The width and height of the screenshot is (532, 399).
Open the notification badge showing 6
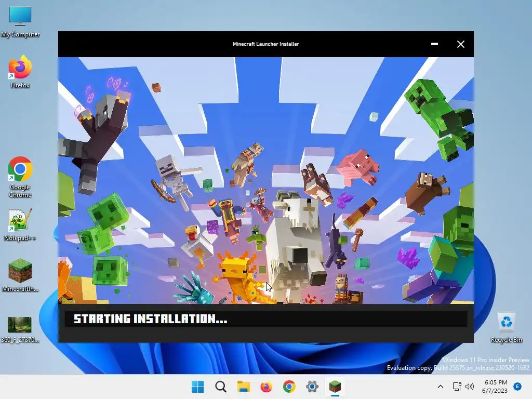tap(517, 387)
